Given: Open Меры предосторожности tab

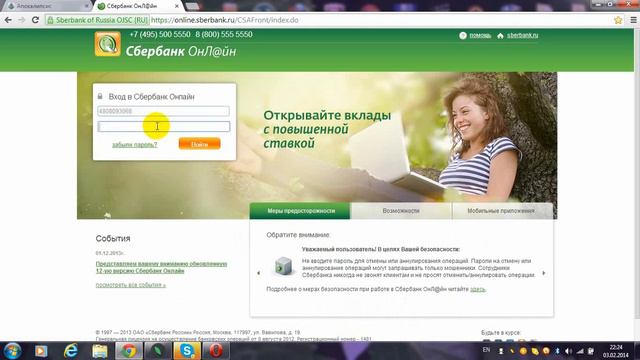Looking at the screenshot, I should (300, 211).
